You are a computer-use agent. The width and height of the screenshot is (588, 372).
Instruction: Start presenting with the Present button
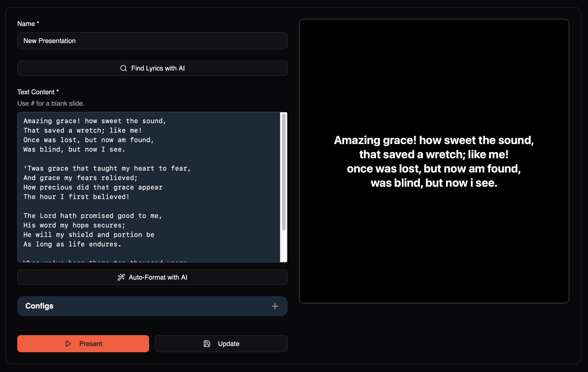coord(83,344)
